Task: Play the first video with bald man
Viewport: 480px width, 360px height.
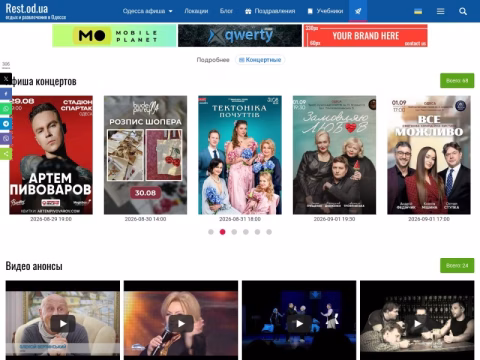Action: [x=63, y=323]
